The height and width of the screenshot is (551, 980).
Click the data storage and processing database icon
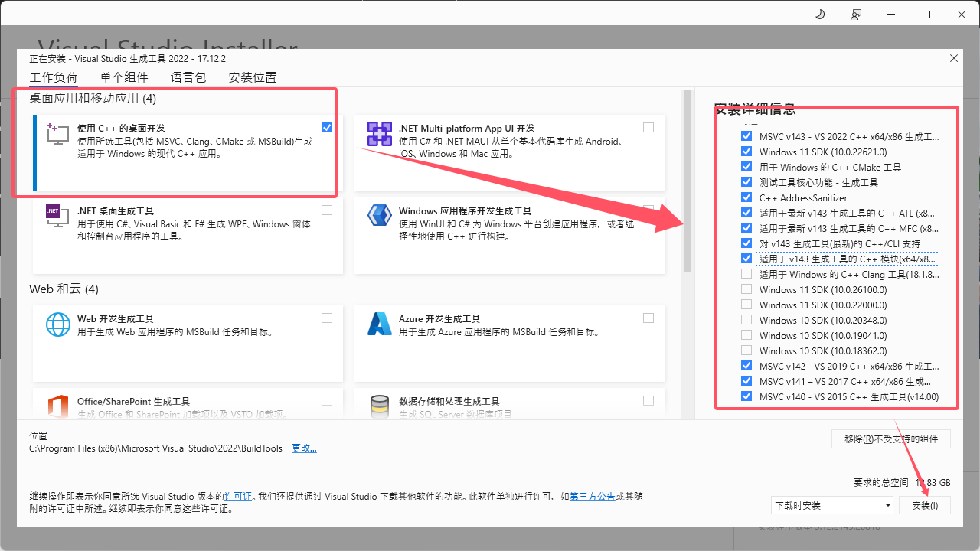380,406
